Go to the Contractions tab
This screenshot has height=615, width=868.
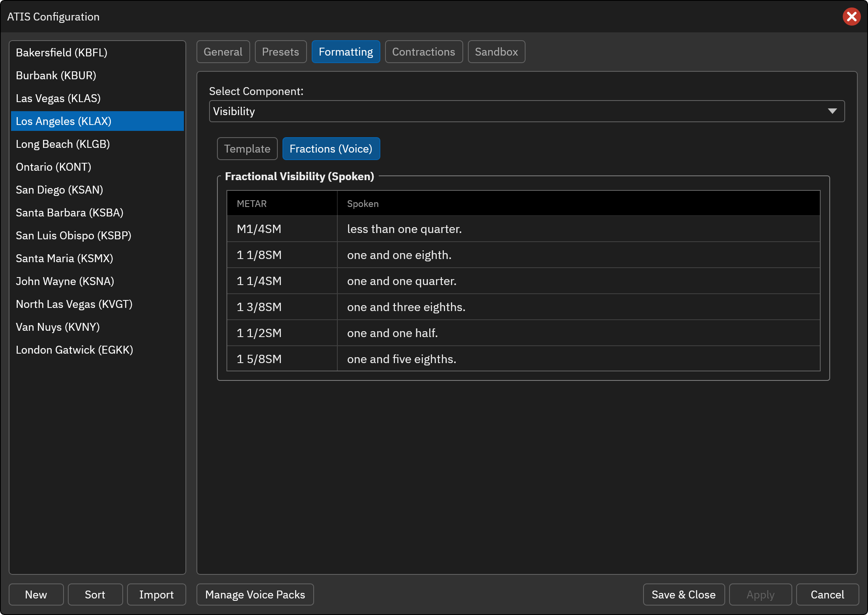click(424, 52)
